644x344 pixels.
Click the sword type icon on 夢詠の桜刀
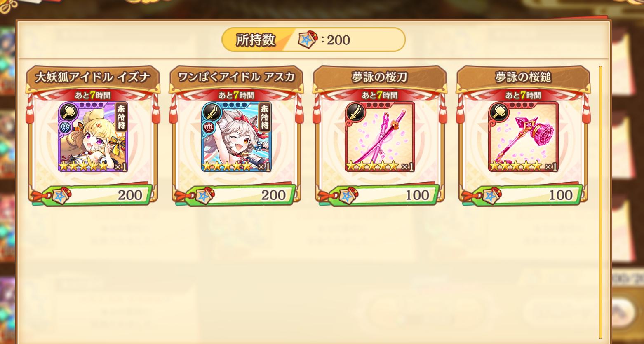[x=355, y=112]
